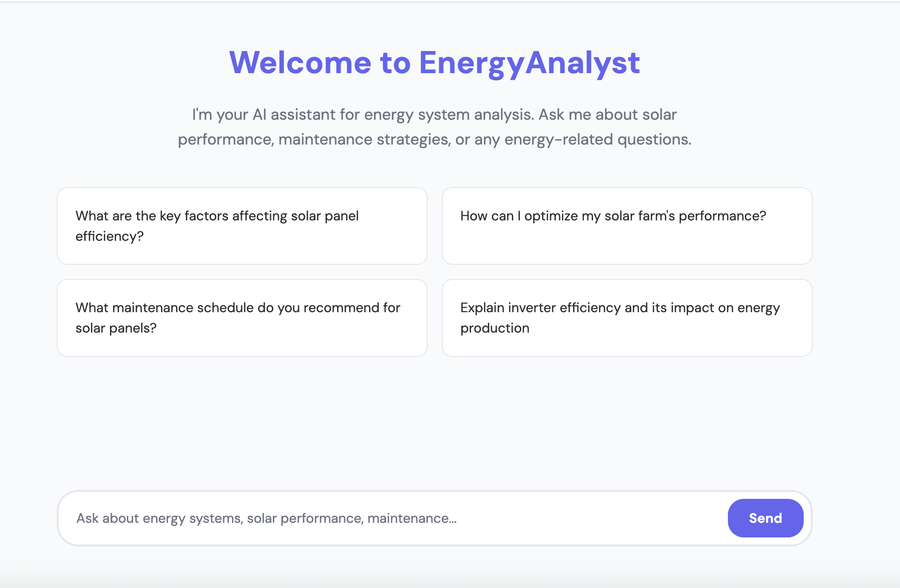The image size is (900, 588).
Task: Click the solar panel efficiency factors suggestion
Action: pyautogui.click(x=242, y=226)
